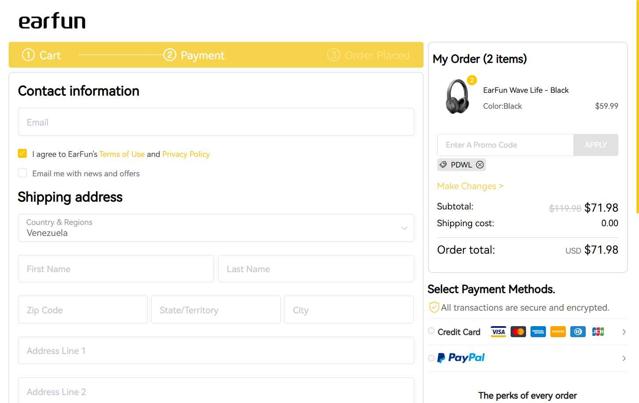This screenshot has height=403, width=639.
Task: Click The perks of every order text
Action: (x=527, y=395)
